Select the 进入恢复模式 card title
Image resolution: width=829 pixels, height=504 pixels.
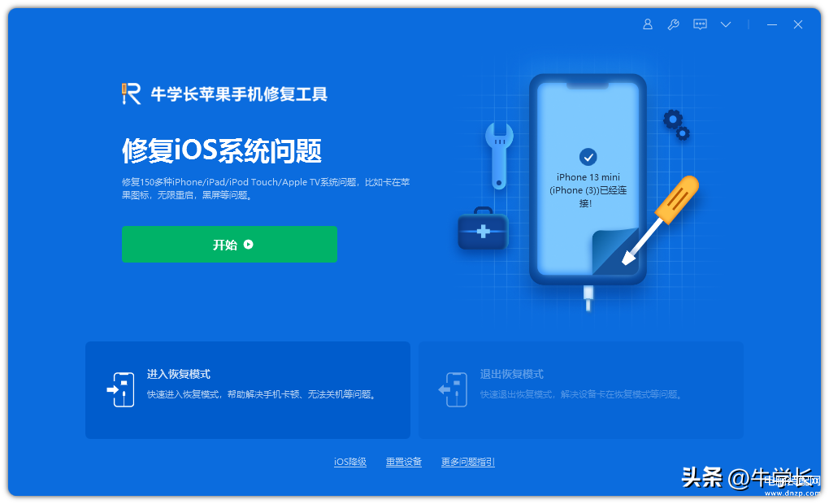pos(179,374)
